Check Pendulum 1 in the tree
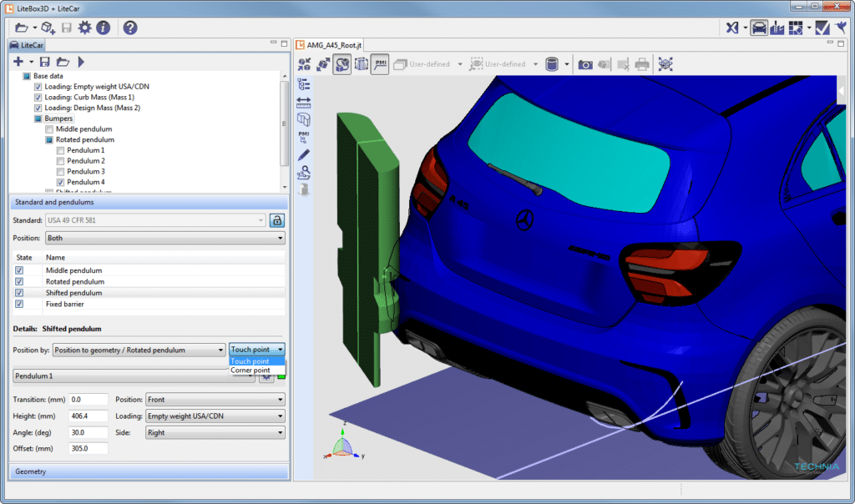The image size is (855, 504). pos(60,150)
